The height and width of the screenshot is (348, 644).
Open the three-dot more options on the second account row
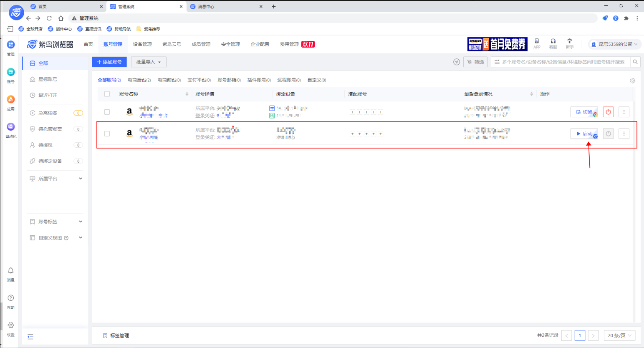tap(624, 134)
